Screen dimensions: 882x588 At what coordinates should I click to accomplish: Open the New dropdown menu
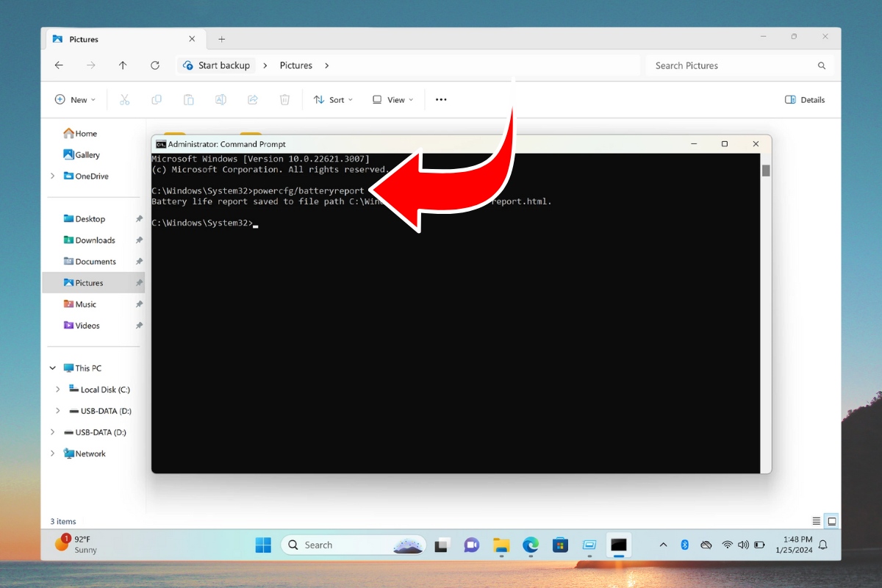coord(75,100)
